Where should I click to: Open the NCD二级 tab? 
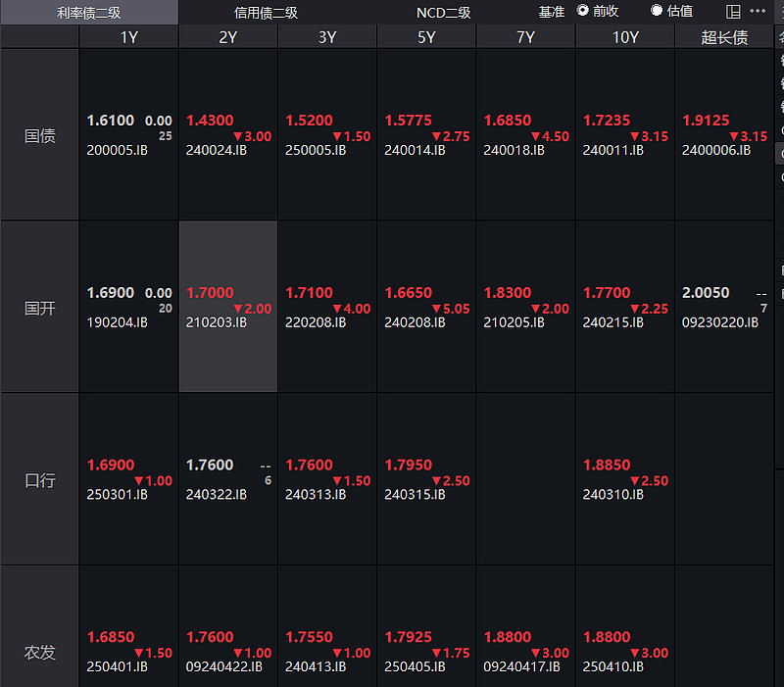click(443, 13)
